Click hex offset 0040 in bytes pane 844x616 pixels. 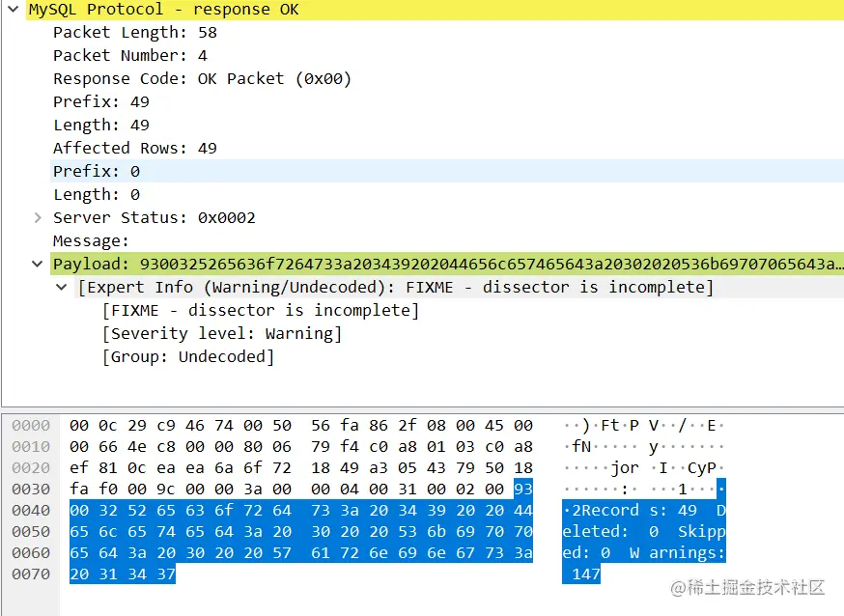pyautogui.click(x=31, y=511)
